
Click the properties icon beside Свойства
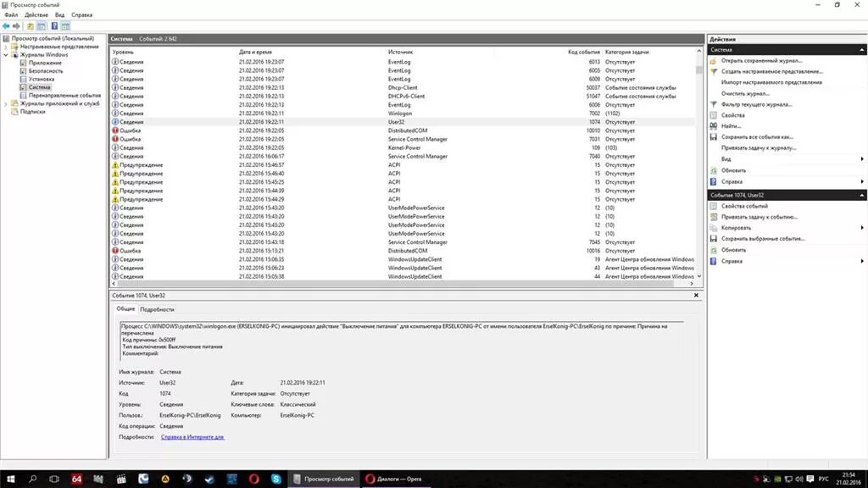[x=713, y=115]
